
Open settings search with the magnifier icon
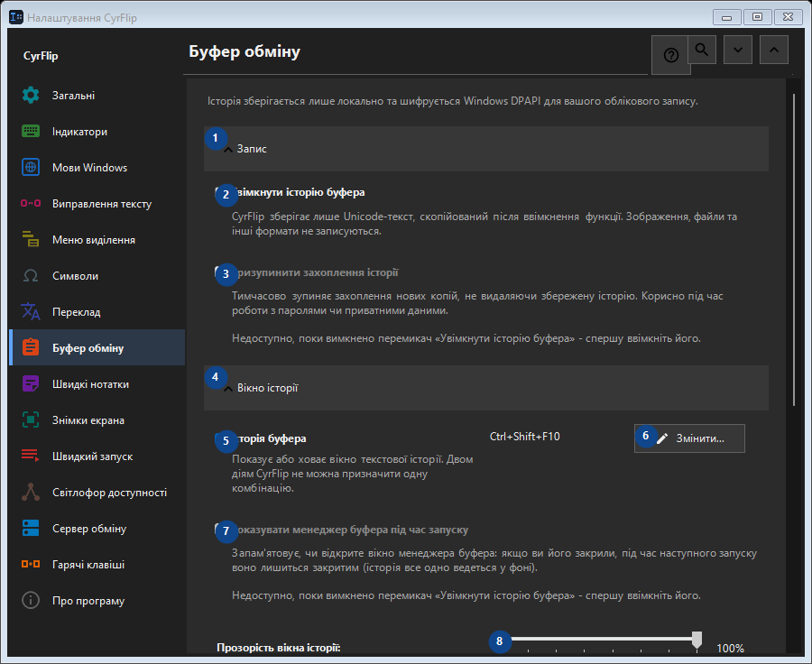click(x=702, y=50)
